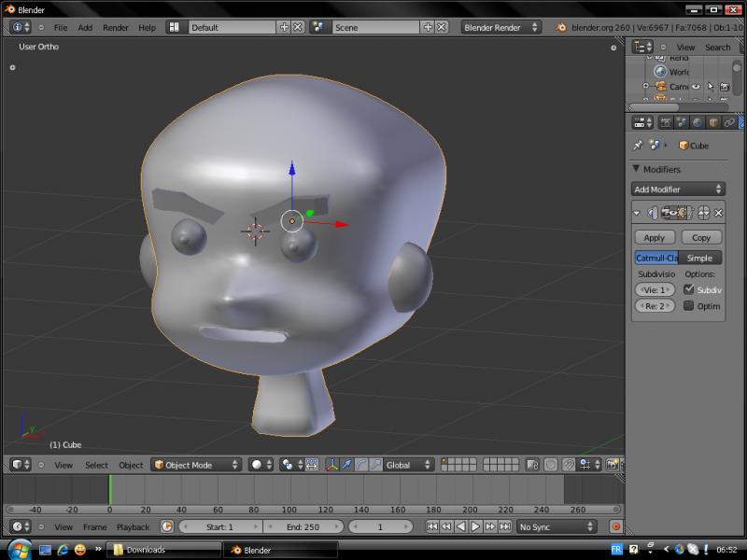The image size is (747, 560).
Task: Click the Blender logo in the info header
Action: tap(561, 28)
